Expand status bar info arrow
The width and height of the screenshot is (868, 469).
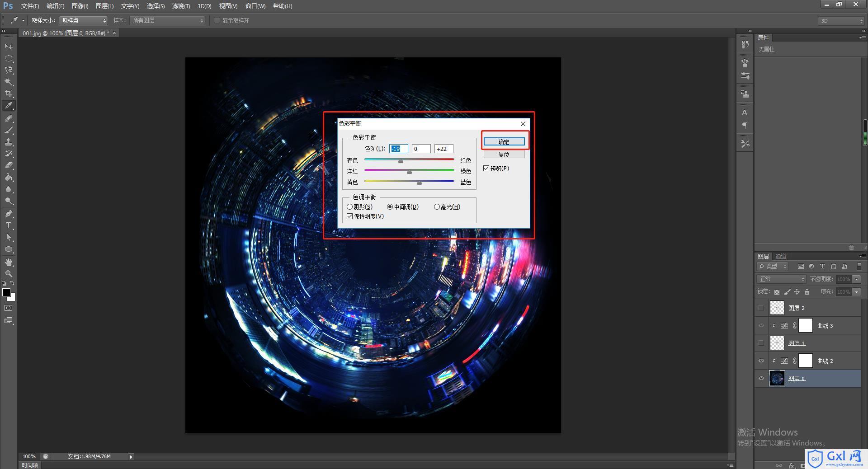click(x=131, y=457)
